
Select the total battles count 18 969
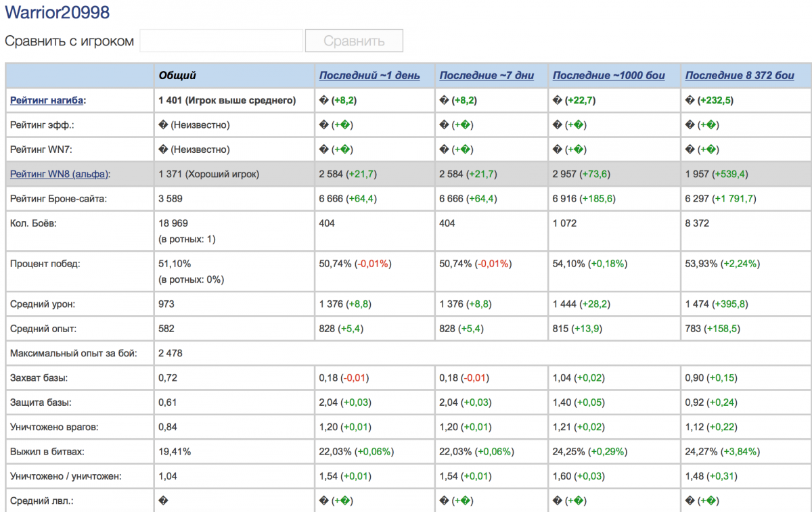point(173,223)
